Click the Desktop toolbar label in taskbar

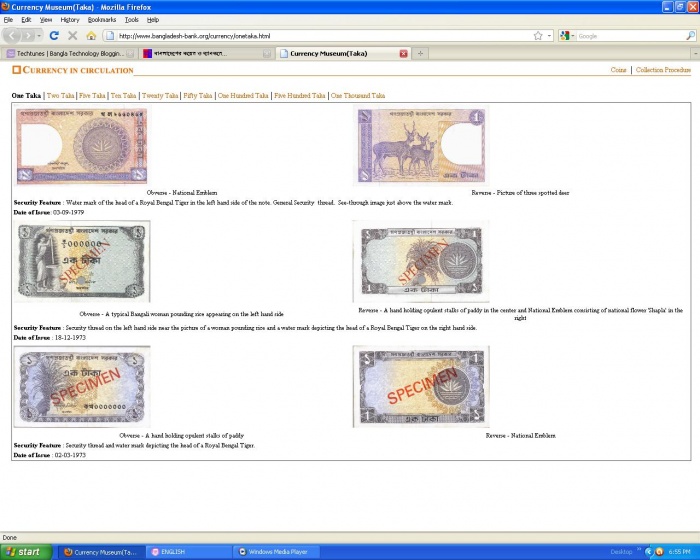point(621,552)
